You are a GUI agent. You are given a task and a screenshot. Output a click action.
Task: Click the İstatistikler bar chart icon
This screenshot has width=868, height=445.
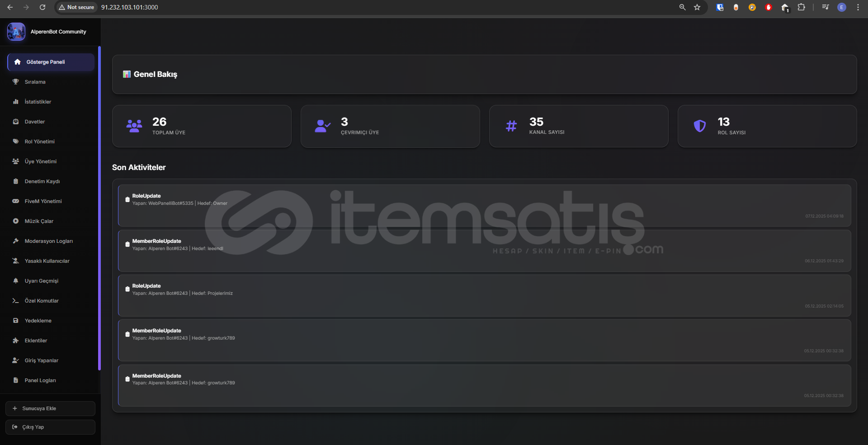click(16, 102)
